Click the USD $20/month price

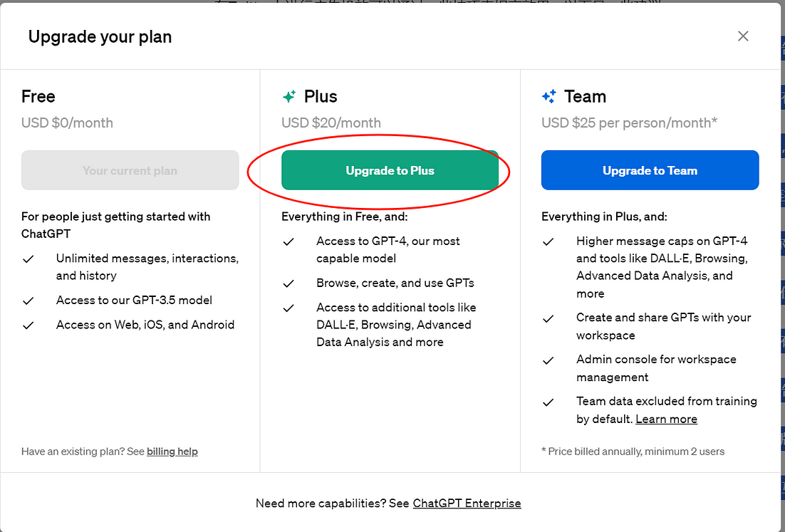click(x=331, y=122)
